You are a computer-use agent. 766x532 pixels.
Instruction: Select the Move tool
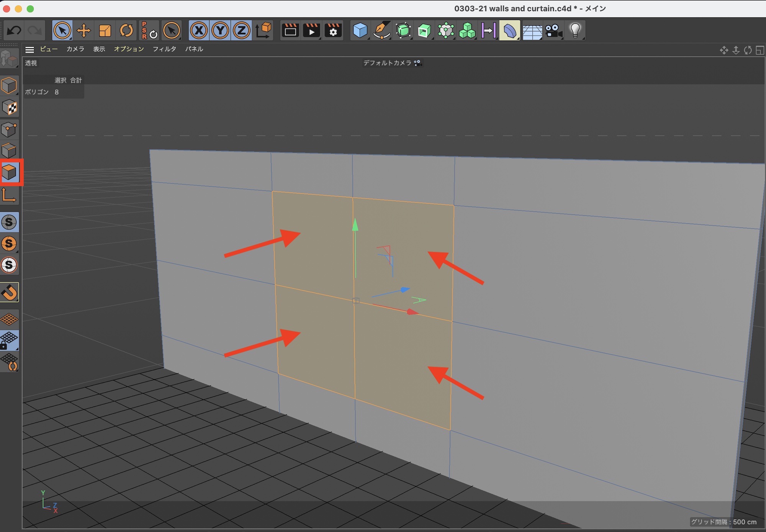coord(83,31)
